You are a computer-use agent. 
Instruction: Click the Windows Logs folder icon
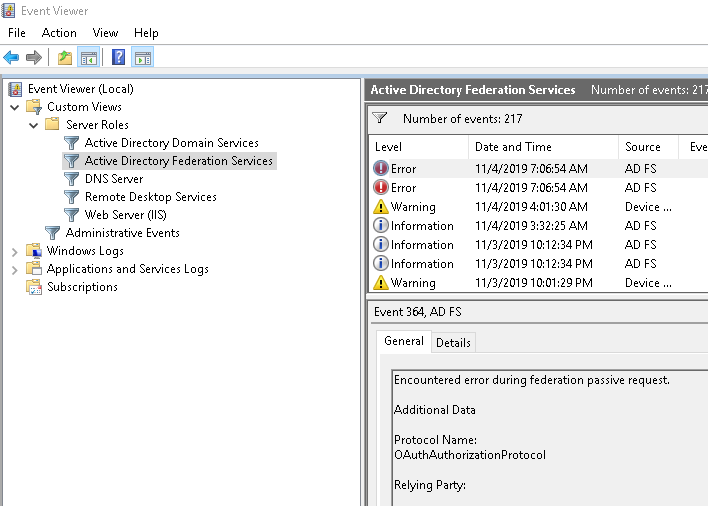coord(34,251)
